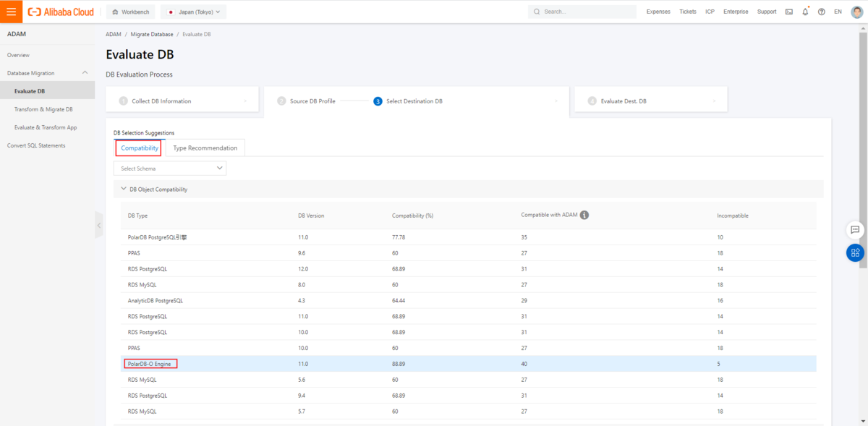Open Convert SQL Statements in sidebar
This screenshot has height=426, width=868.
pos(36,145)
